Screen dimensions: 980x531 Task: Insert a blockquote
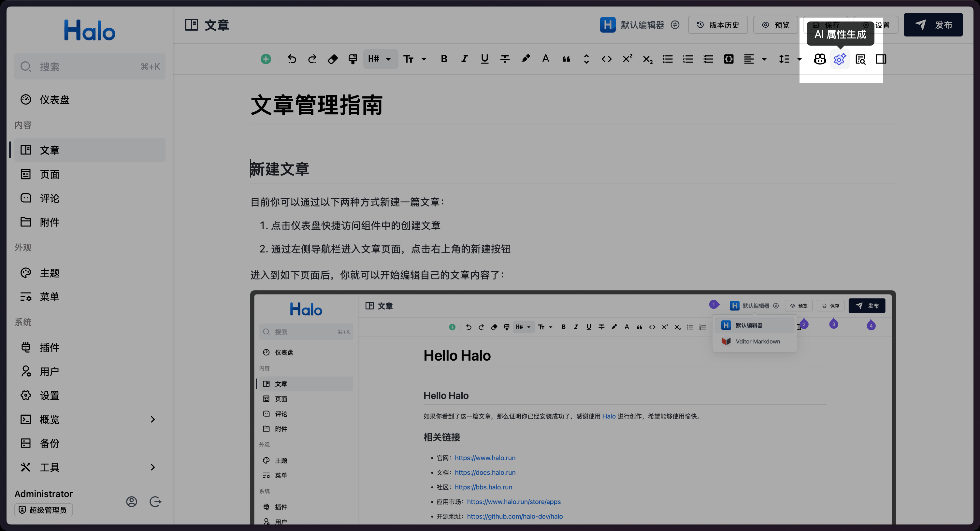pos(566,59)
